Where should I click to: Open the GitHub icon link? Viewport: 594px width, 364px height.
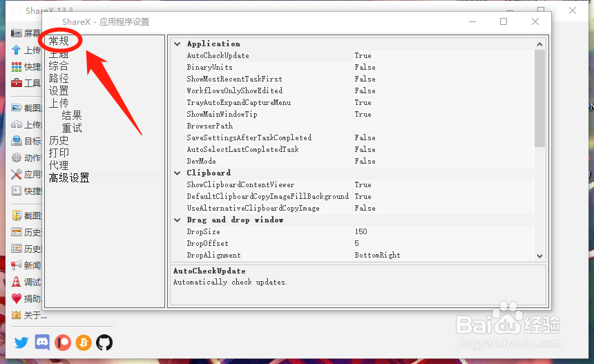click(x=104, y=343)
